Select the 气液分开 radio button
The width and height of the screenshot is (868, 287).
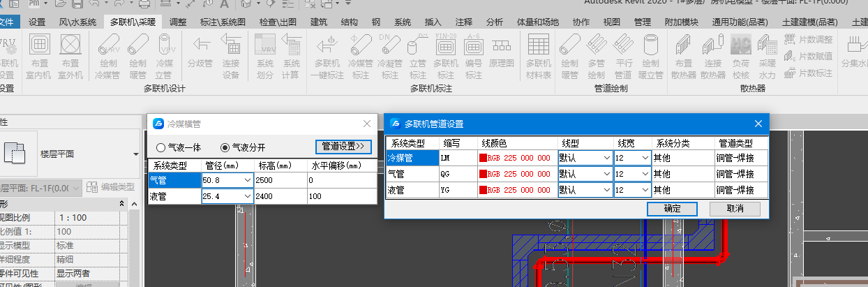point(225,147)
